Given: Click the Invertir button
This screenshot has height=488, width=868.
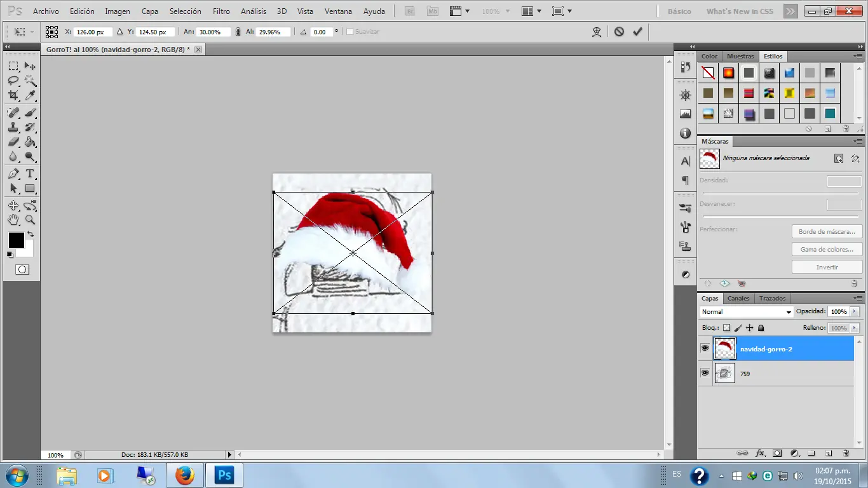Looking at the screenshot, I should point(827,268).
